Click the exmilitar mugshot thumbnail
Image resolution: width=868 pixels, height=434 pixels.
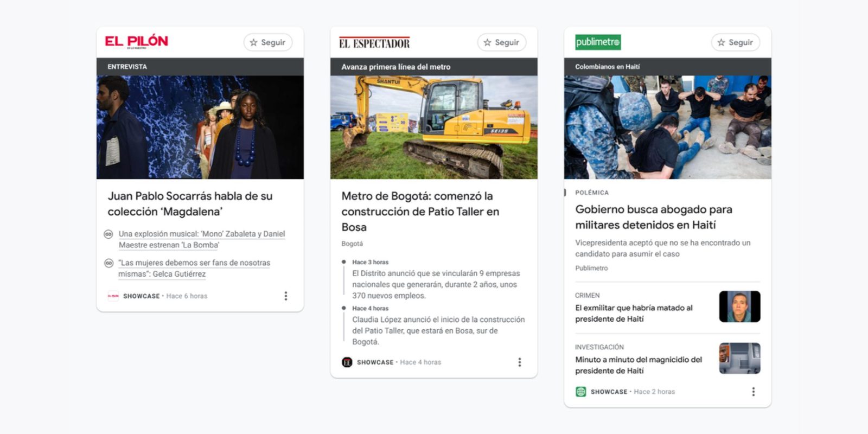(739, 307)
